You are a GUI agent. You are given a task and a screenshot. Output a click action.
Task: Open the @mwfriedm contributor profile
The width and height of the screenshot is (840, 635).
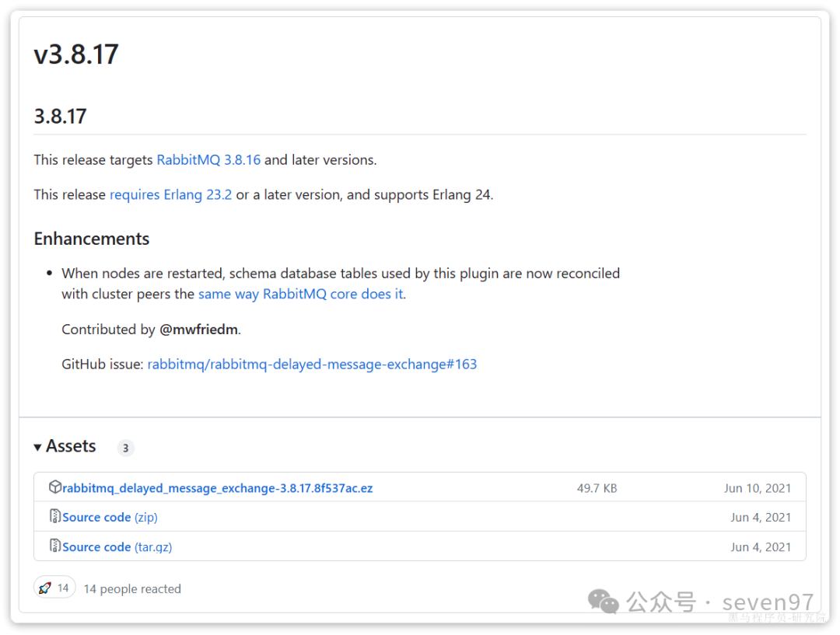199,330
